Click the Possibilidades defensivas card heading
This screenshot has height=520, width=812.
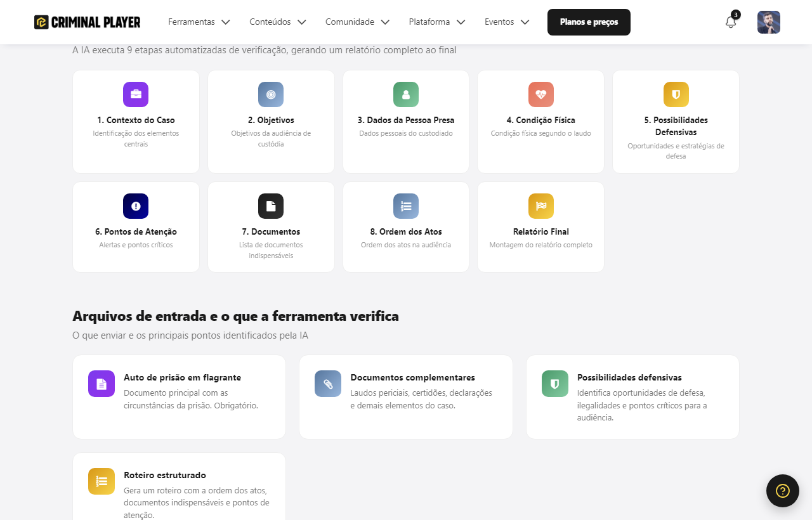pyautogui.click(x=629, y=377)
